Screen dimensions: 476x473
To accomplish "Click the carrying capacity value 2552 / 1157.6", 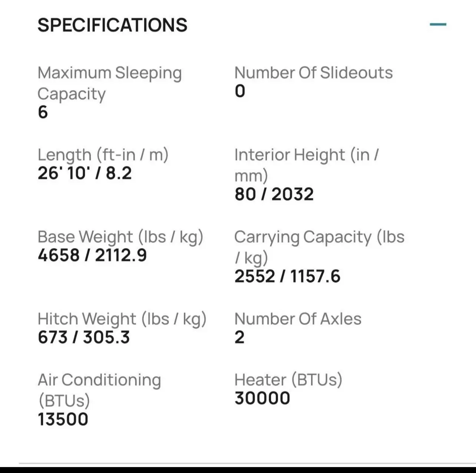I will pyautogui.click(x=287, y=276).
